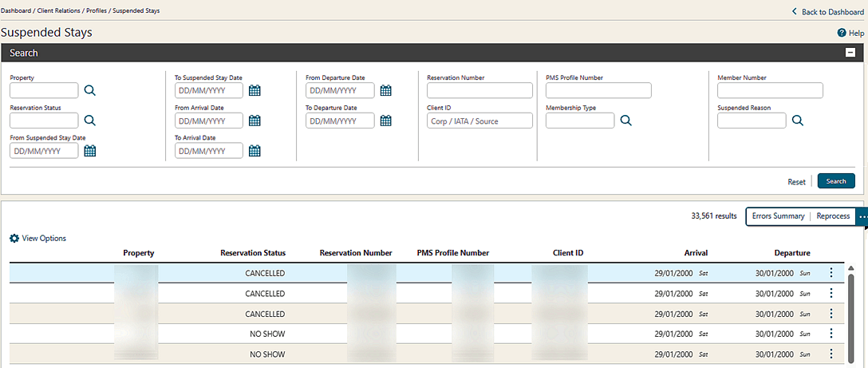Open the results toolbar more-actions ellipsis
The width and height of the screenshot is (868, 368).
tap(862, 216)
